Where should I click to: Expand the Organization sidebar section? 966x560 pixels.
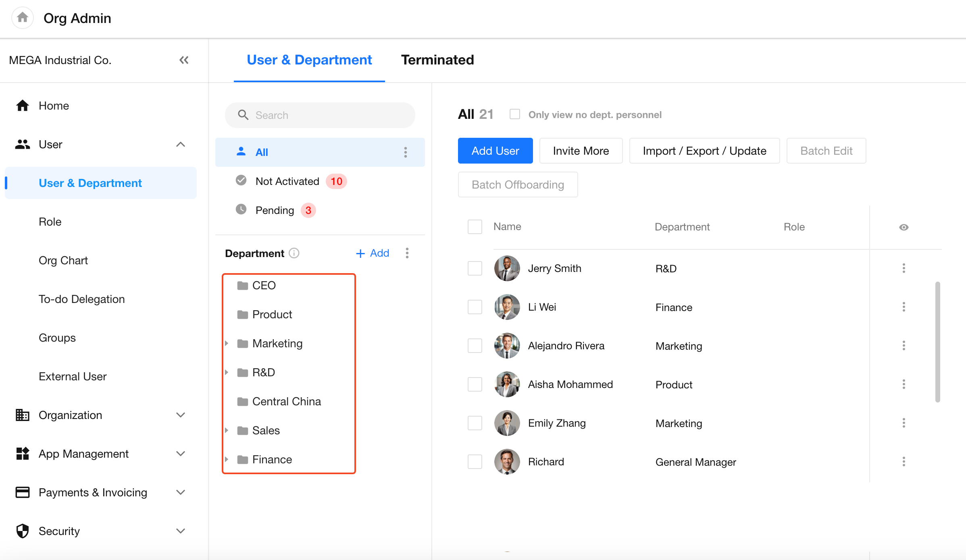(x=181, y=415)
